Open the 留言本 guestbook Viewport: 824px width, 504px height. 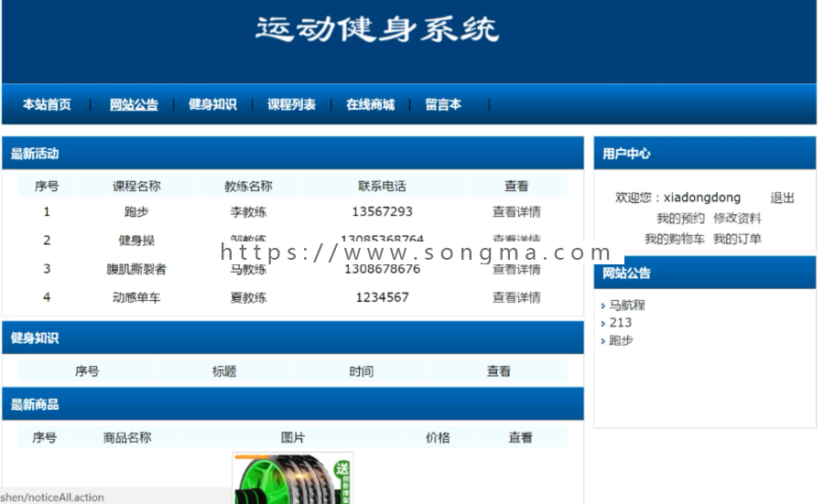click(443, 104)
